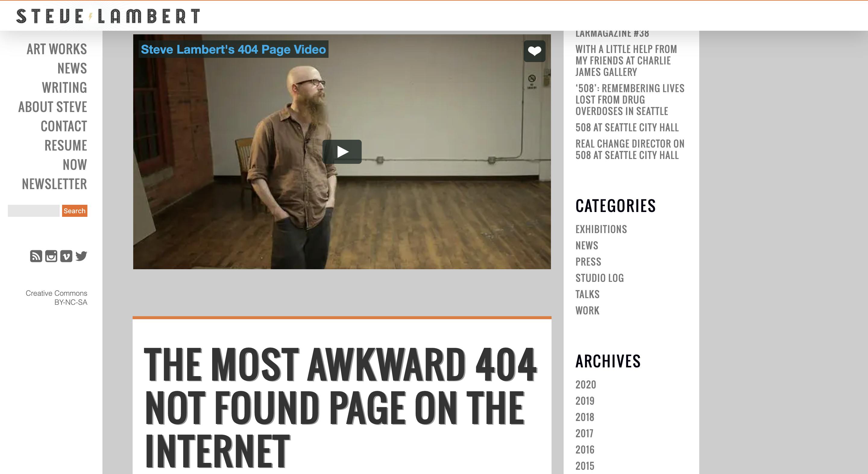Open the Instagram icon in sidebar
This screenshot has height=474, width=868.
[x=51, y=256]
